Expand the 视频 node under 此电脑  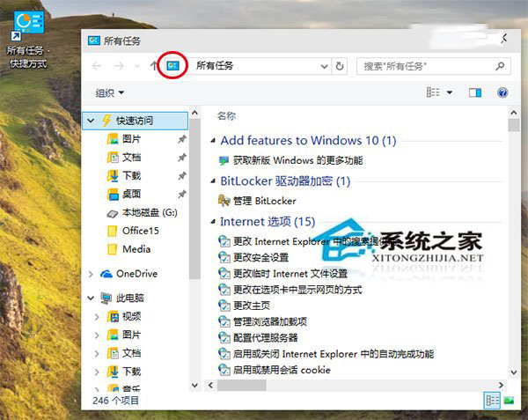pos(97,317)
